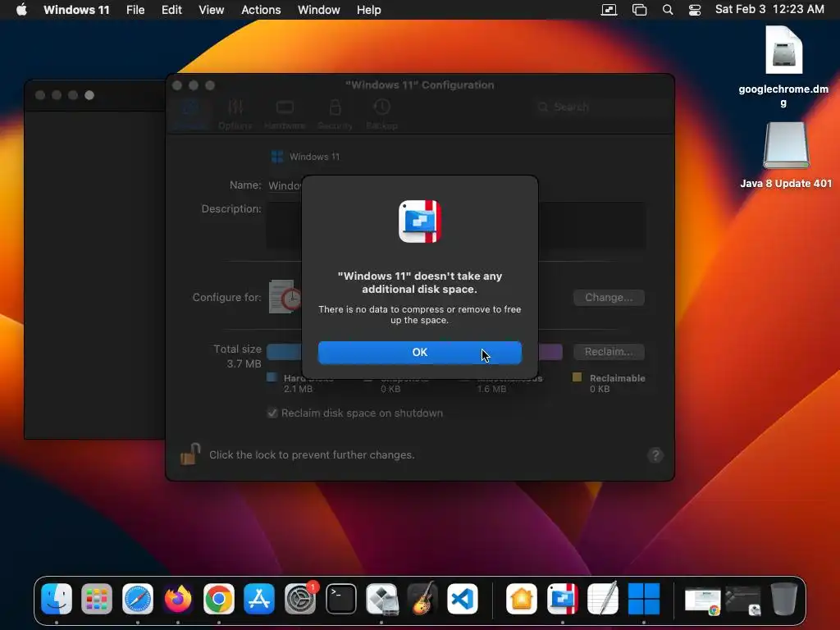
Task: Click the Reclaimable color legend swatch
Action: click(577, 377)
